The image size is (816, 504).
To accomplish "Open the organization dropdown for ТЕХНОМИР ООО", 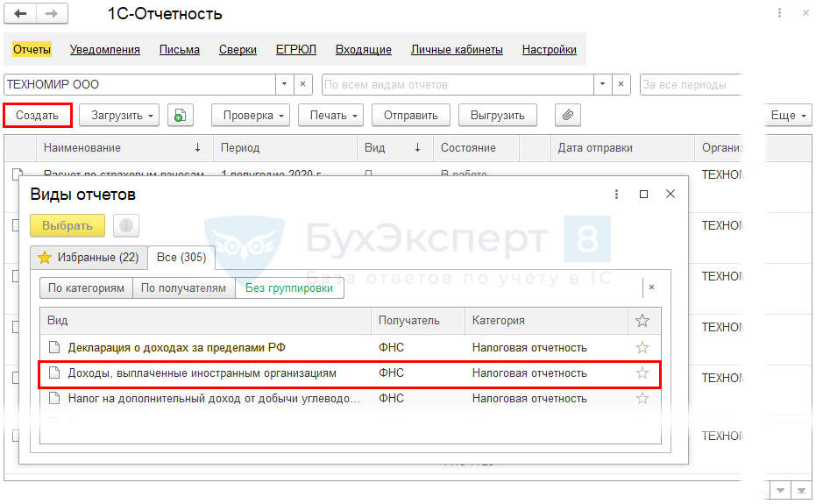I will click(284, 84).
